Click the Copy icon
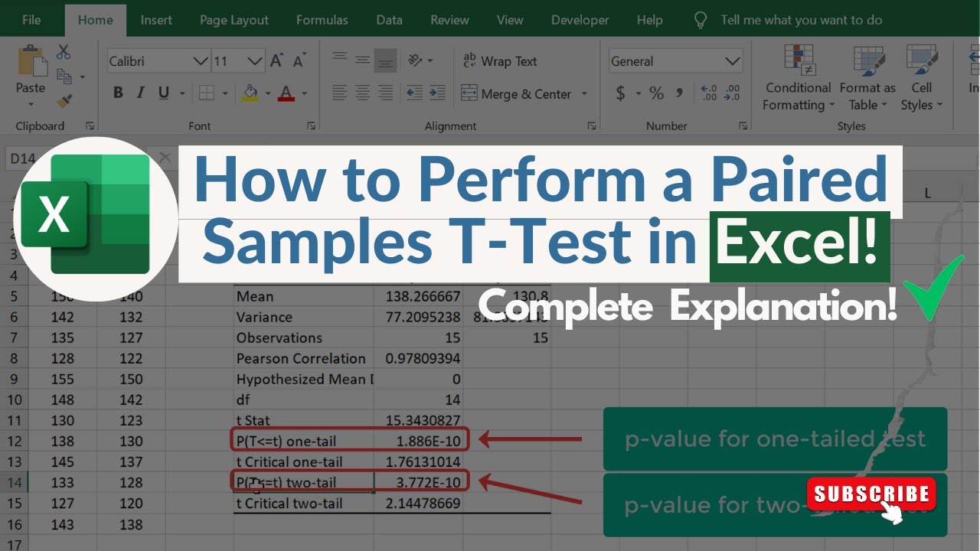 pyautogui.click(x=64, y=77)
